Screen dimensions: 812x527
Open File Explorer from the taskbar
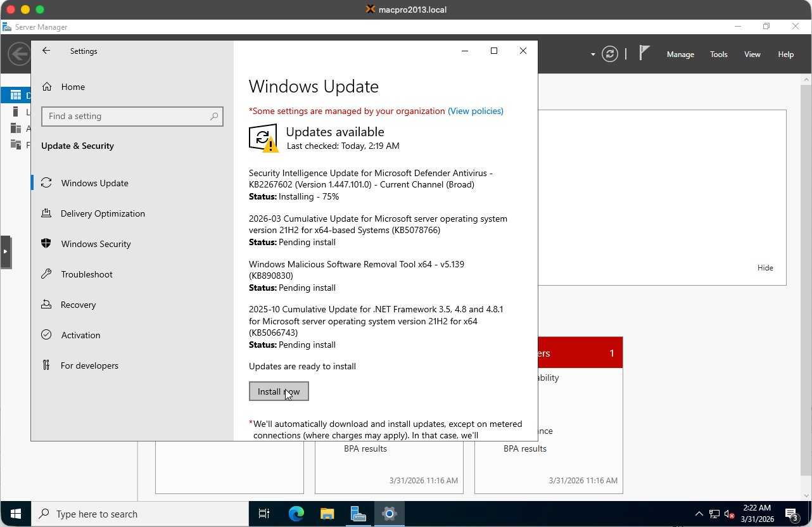click(x=327, y=514)
